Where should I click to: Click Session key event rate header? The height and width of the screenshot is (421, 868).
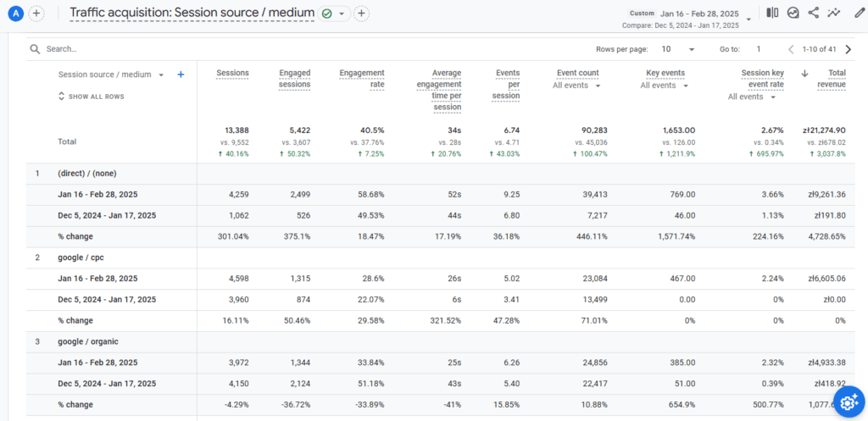click(762, 79)
